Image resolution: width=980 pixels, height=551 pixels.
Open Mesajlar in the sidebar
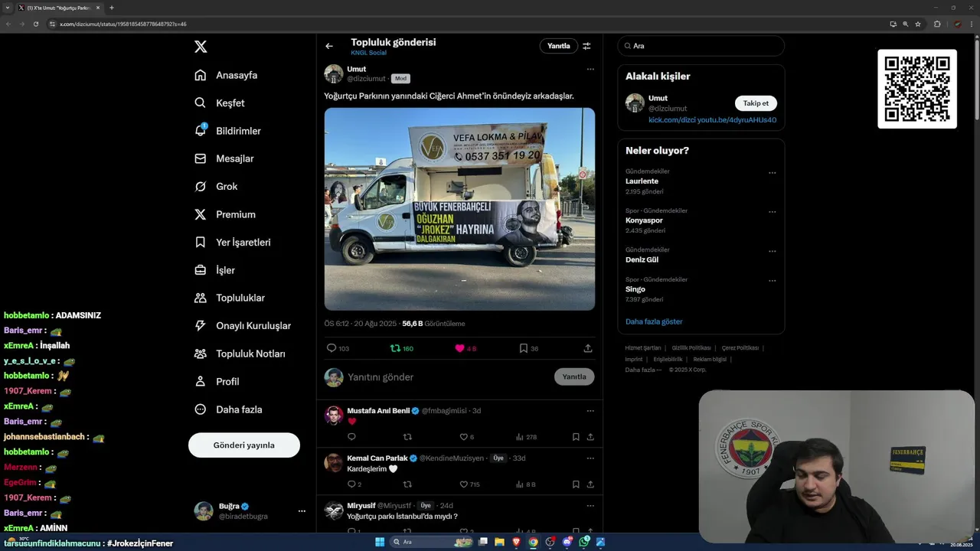pos(224,158)
